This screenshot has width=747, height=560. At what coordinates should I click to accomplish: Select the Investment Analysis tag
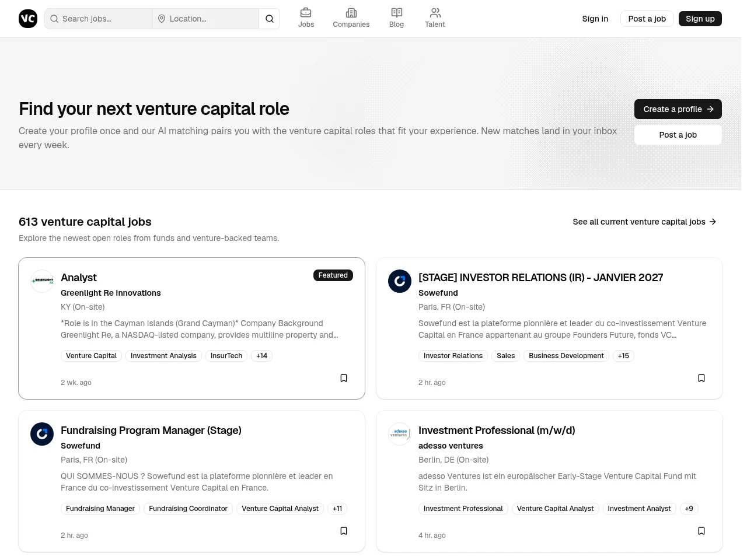tap(163, 356)
